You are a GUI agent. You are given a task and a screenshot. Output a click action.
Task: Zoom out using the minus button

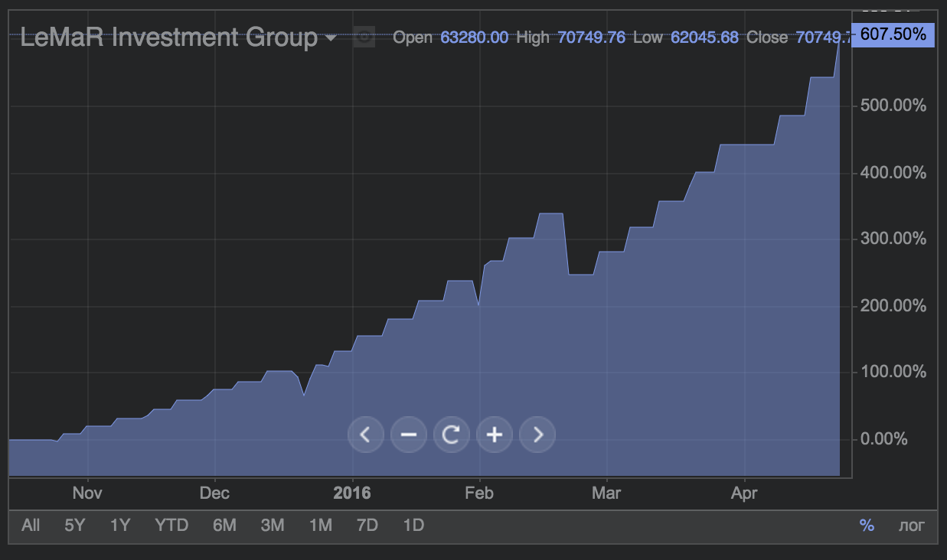click(x=408, y=435)
